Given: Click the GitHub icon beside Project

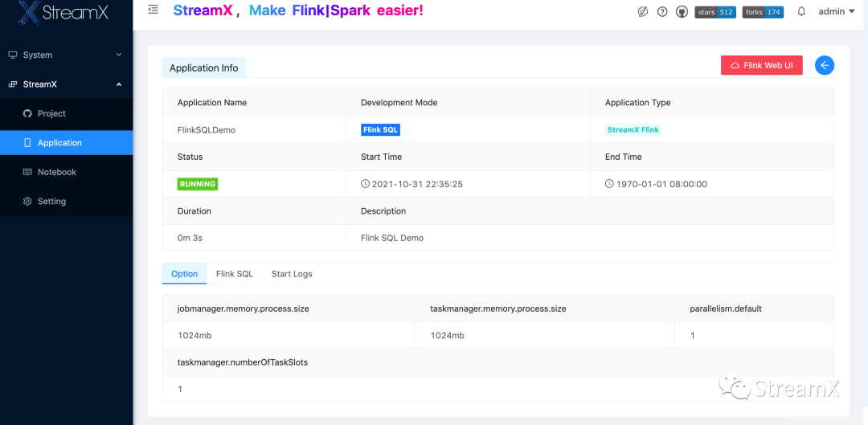Looking at the screenshot, I should tap(27, 113).
